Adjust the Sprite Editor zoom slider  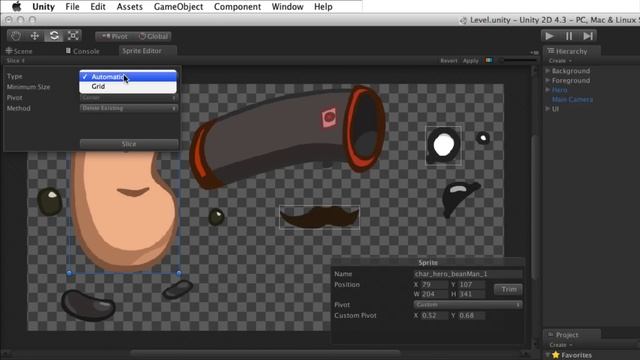click(518, 61)
